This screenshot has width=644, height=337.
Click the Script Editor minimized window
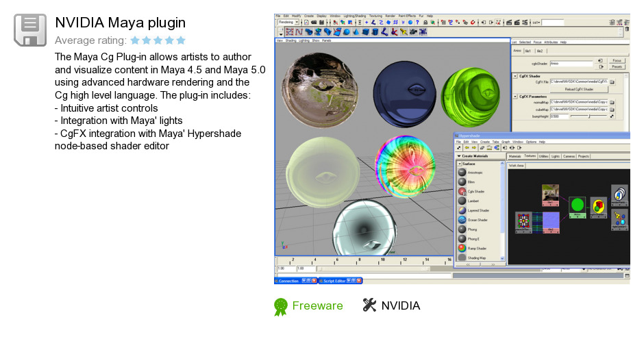point(340,281)
